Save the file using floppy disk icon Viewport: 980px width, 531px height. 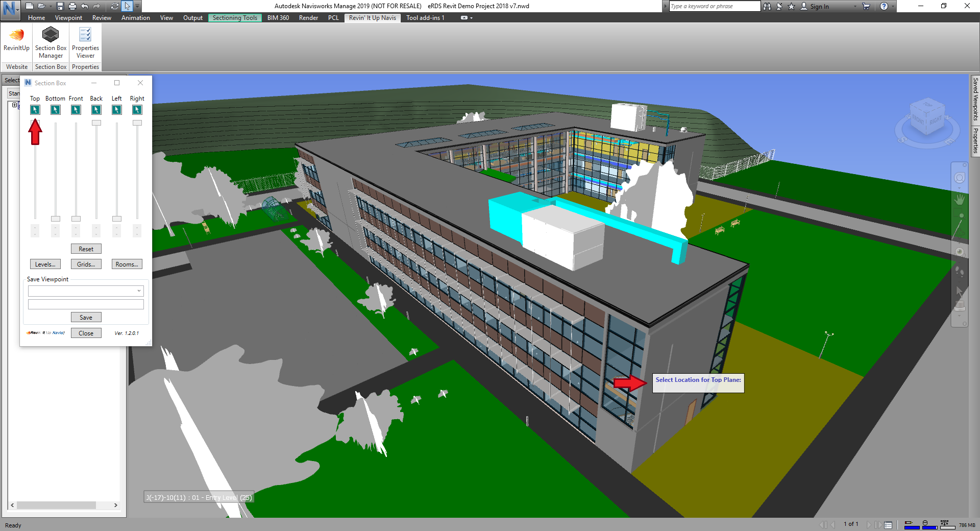tap(60, 6)
